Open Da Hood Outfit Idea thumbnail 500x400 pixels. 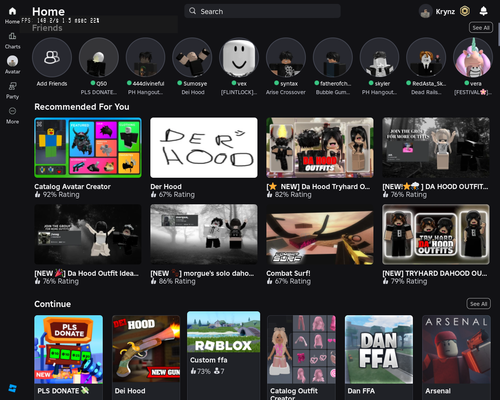88,234
